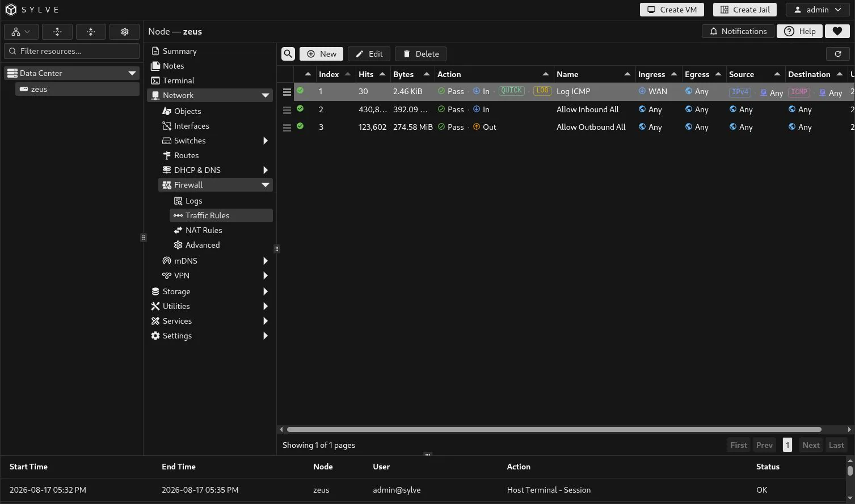Open Notifications
The height and width of the screenshot is (504, 855).
738,31
